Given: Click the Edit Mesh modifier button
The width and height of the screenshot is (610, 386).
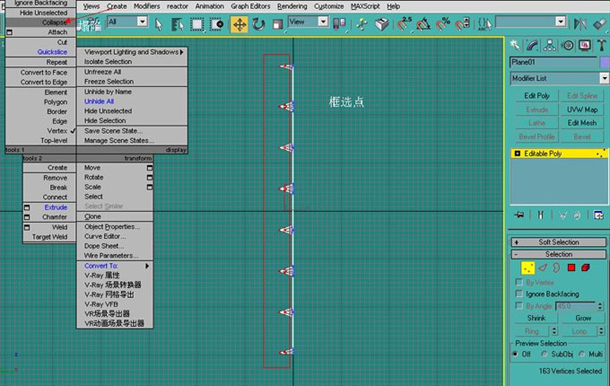Looking at the screenshot, I should (x=582, y=123).
